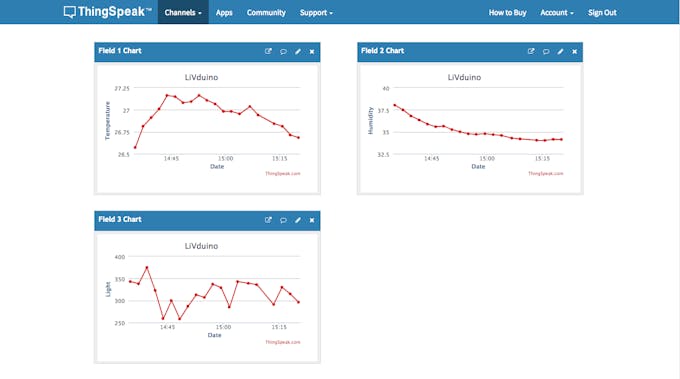
Task: Click the Field 2 Chart title
Action: coord(382,51)
